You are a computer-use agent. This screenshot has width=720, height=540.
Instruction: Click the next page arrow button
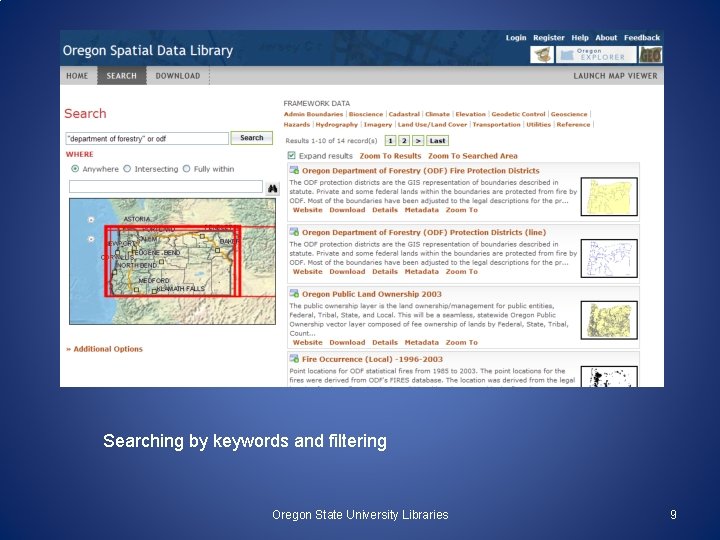coord(418,141)
